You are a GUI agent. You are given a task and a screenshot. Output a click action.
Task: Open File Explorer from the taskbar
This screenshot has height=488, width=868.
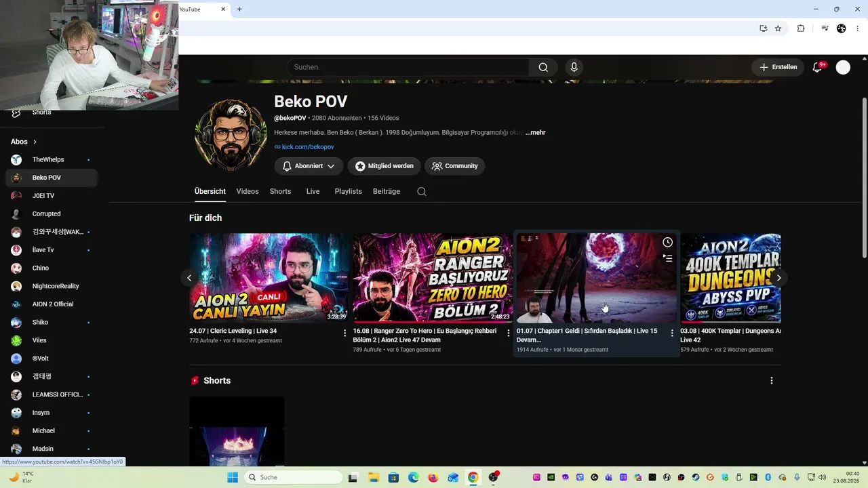374,477
